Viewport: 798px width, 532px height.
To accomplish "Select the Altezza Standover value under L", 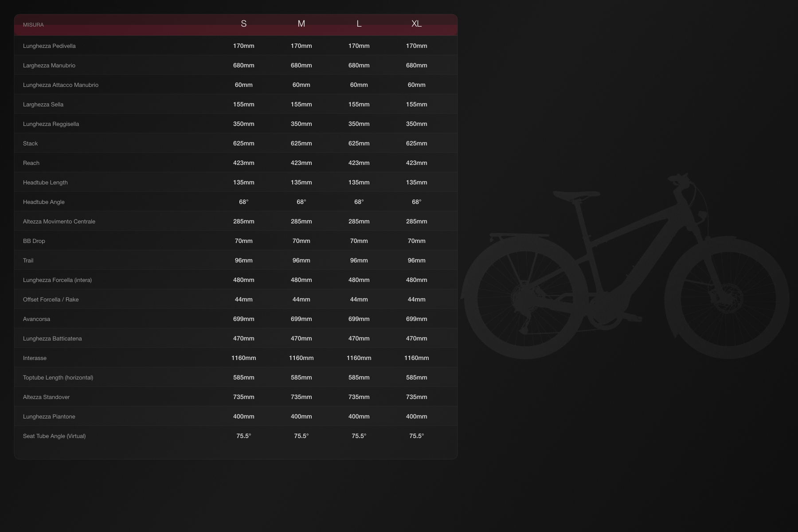I will tap(359, 397).
